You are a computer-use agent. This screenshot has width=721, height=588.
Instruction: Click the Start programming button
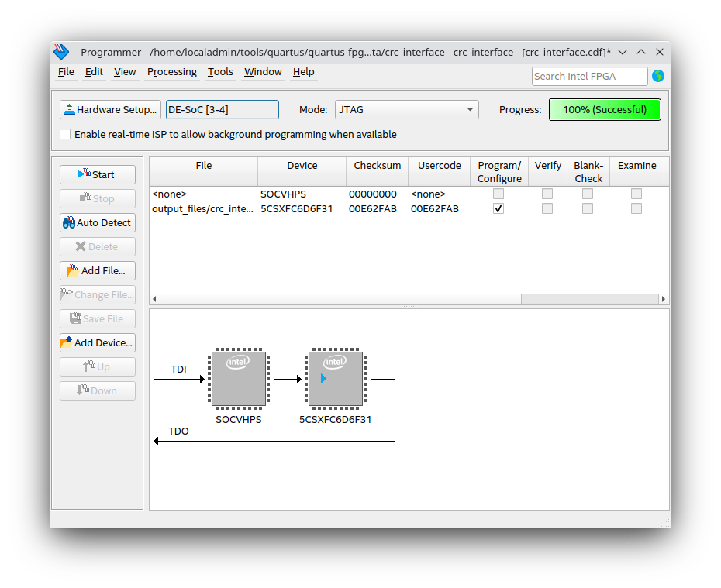(98, 174)
